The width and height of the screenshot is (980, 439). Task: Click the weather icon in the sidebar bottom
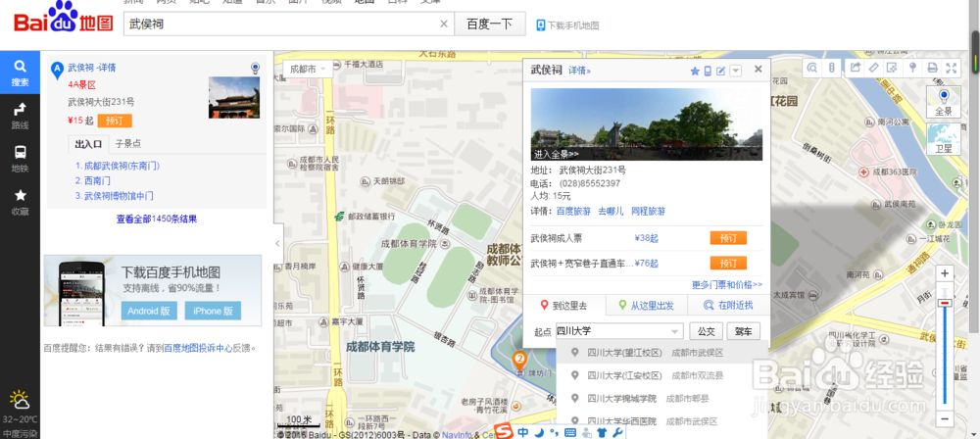[x=20, y=400]
